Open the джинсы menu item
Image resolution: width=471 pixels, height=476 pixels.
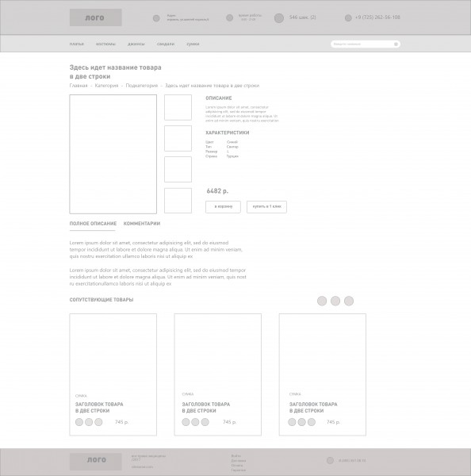136,44
